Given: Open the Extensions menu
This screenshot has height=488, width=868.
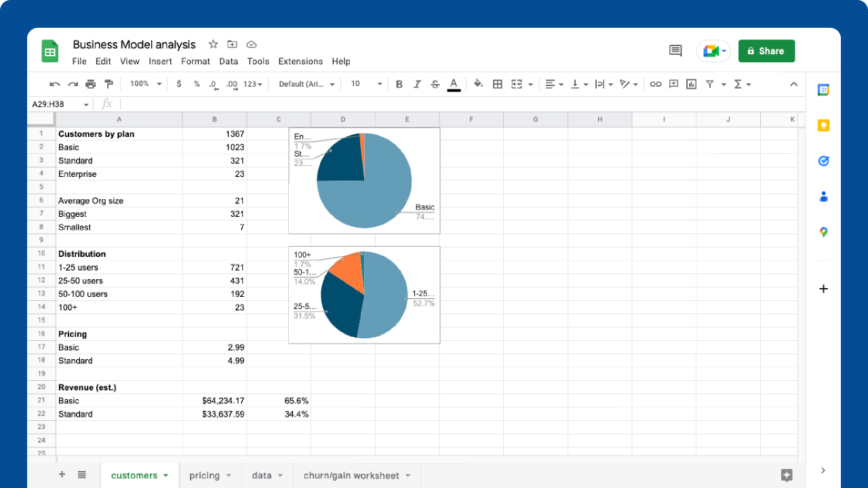Looking at the screenshot, I should pos(300,61).
